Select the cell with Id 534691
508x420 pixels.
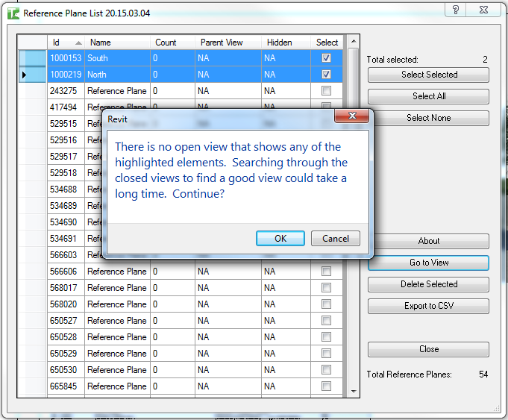[66, 239]
